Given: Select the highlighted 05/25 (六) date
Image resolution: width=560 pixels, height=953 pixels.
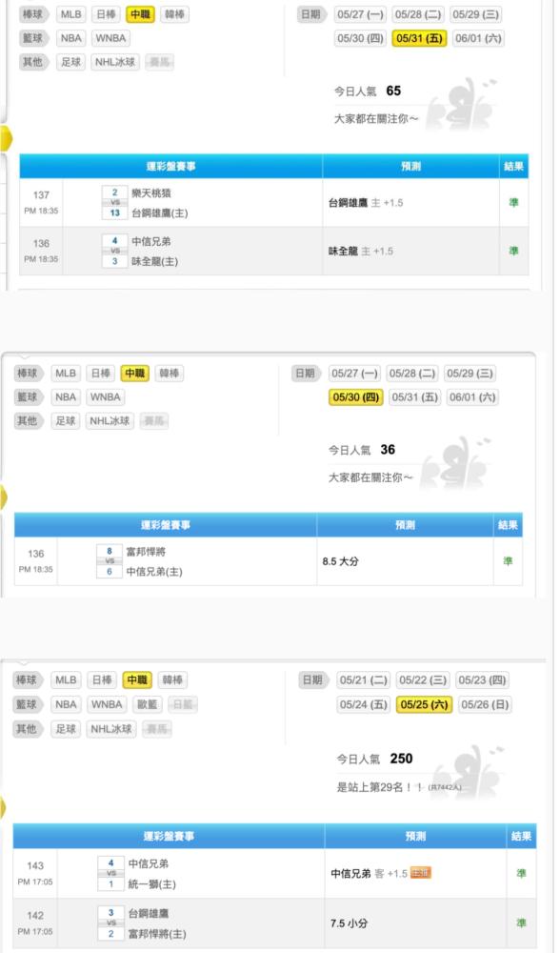Looking at the screenshot, I should (x=424, y=704).
